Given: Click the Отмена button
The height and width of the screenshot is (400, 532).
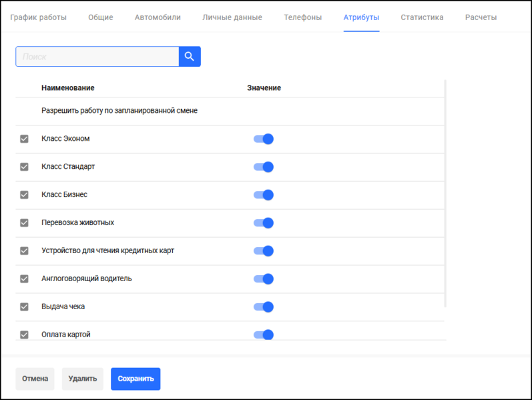Looking at the screenshot, I should coord(35,379).
